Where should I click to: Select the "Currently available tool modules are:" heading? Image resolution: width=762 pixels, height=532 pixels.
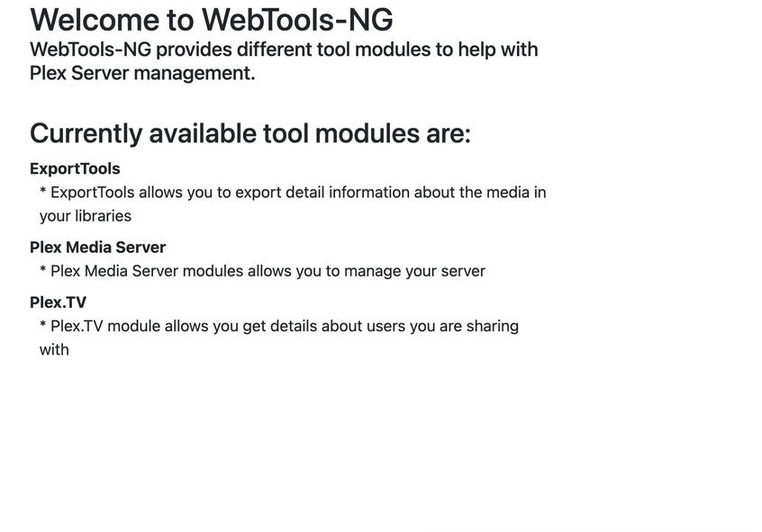click(249, 133)
